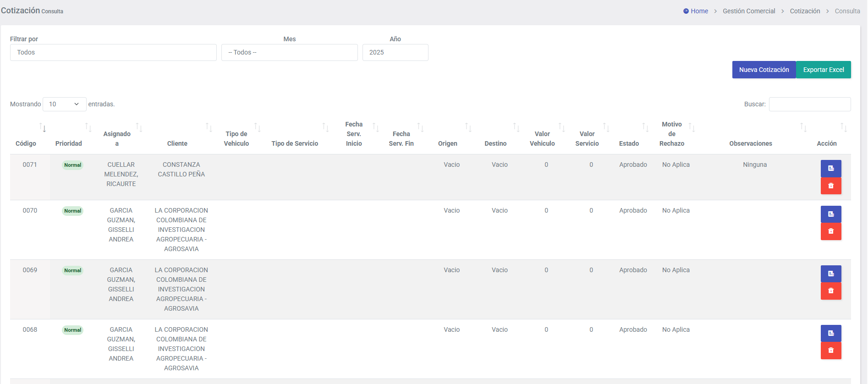Image resolution: width=868 pixels, height=384 pixels.
Task: Go to Home breadcrumb link
Action: pos(699,11)
